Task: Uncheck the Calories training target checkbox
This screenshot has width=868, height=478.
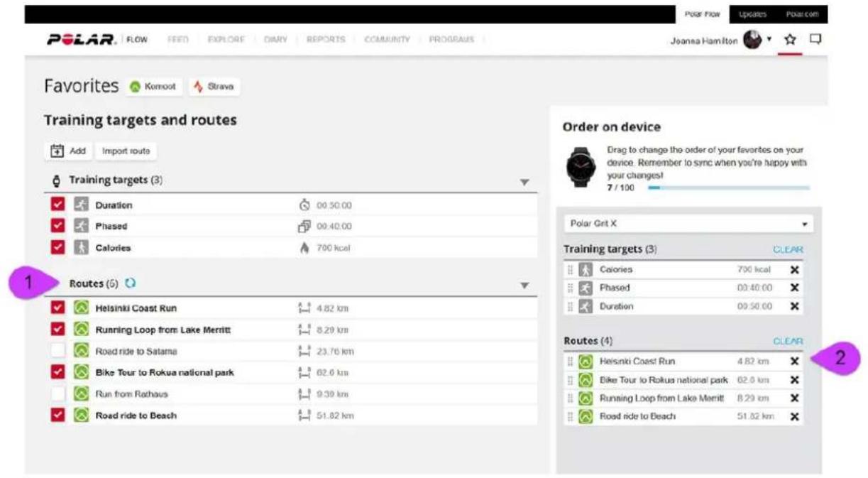Action: [x=58, y=248]
